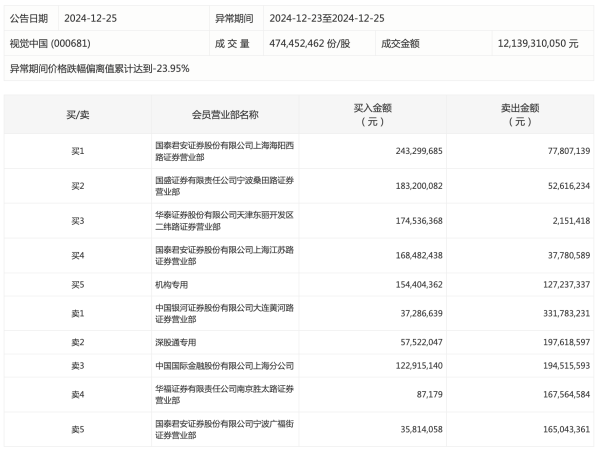Select sell amount 127,237,337
This screenshot has width=600, height=451.
567,285
